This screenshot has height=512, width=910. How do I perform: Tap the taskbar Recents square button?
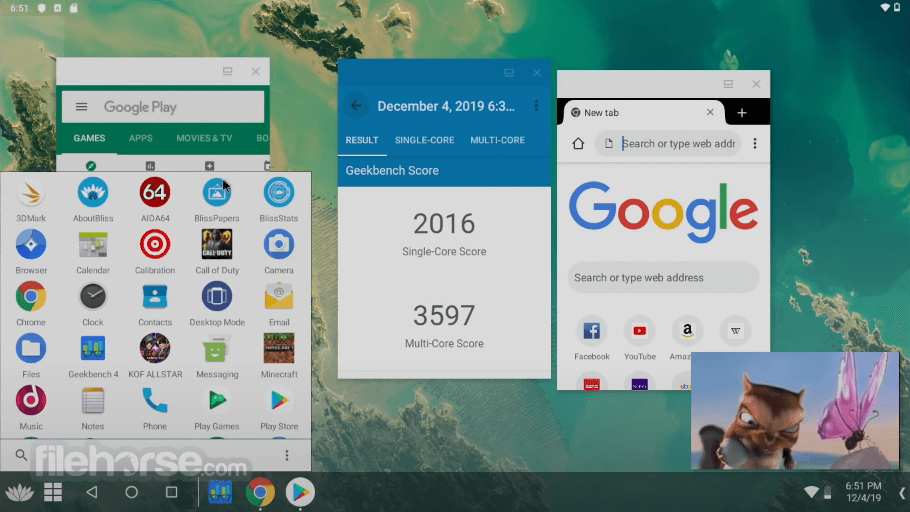click(171, 492)
